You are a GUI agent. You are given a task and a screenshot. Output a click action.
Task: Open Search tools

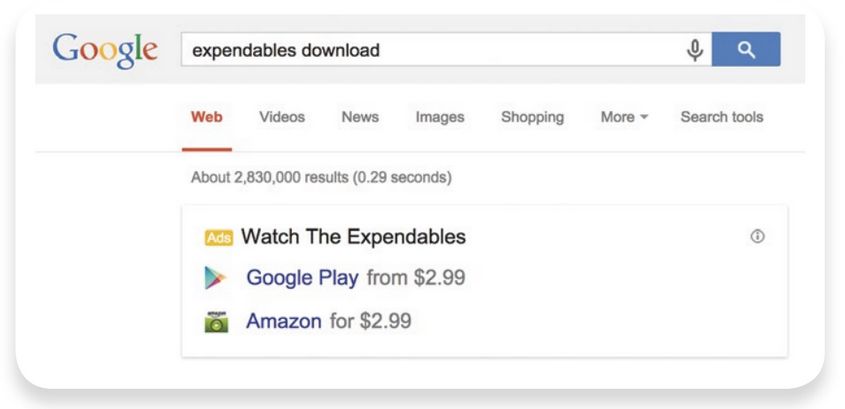tap(722, 117)
